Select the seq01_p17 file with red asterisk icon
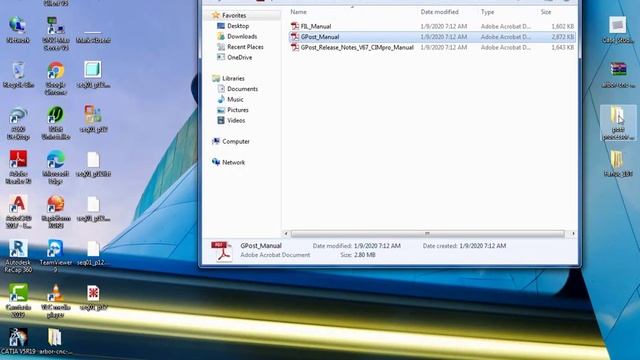Image resolution: width=640 pixels, height=360 pixels. coord(93,298)
